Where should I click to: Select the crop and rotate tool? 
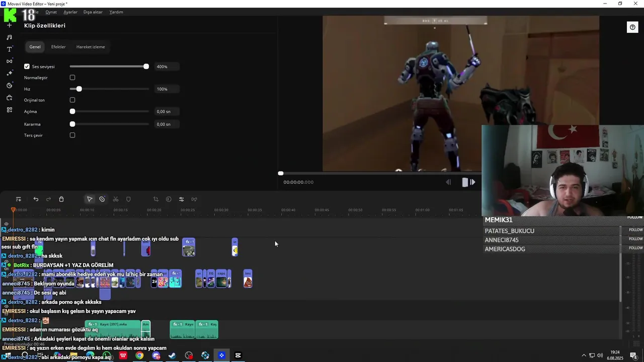pyautogui.click(x=155, y=199)
